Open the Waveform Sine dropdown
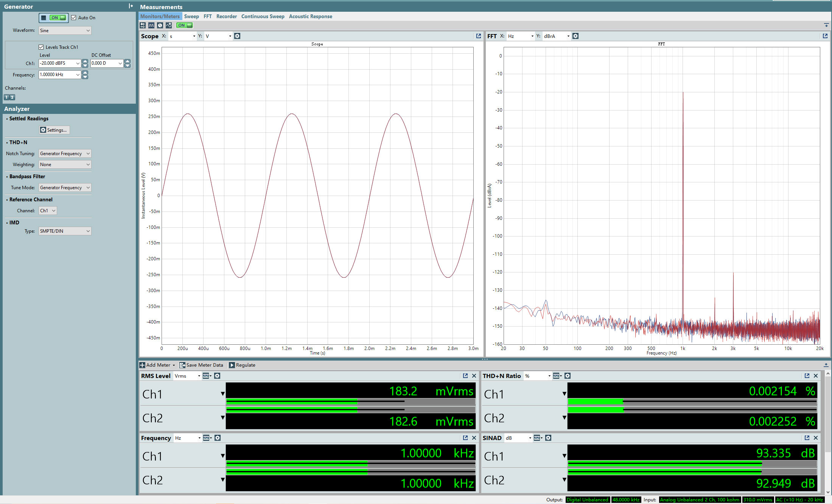Screen dimensions: 832x504 click(65, 31)
